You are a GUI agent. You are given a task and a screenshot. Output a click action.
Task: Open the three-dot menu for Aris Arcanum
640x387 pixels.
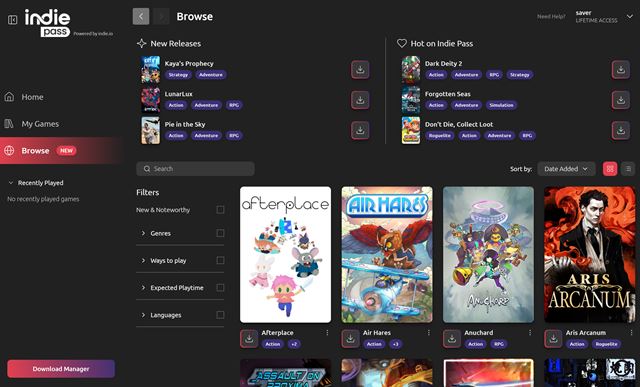tap(631, 333)
